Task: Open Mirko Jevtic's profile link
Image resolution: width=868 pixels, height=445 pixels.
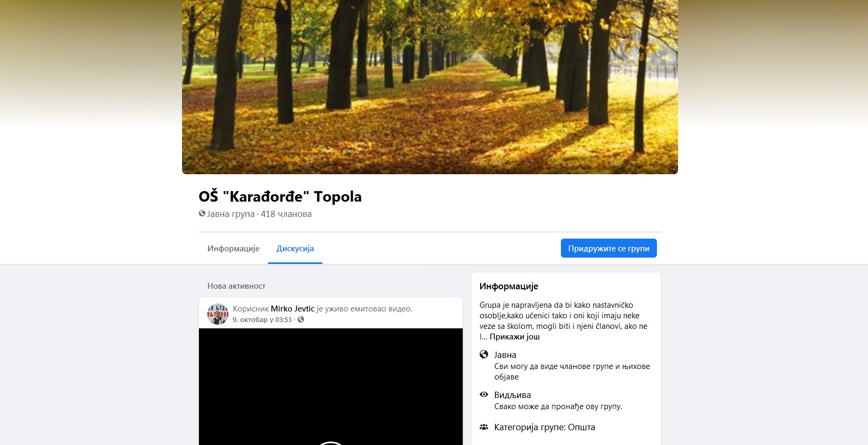Action: pyautogui.click(x=293, y=309)
